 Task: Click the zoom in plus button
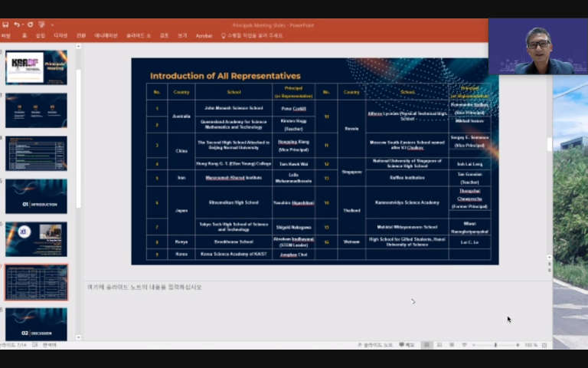(x=517, y=345)
